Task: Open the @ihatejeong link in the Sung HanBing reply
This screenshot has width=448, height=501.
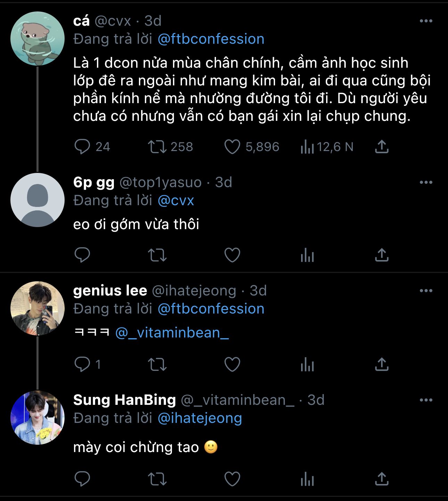Action: pos(200,418)
